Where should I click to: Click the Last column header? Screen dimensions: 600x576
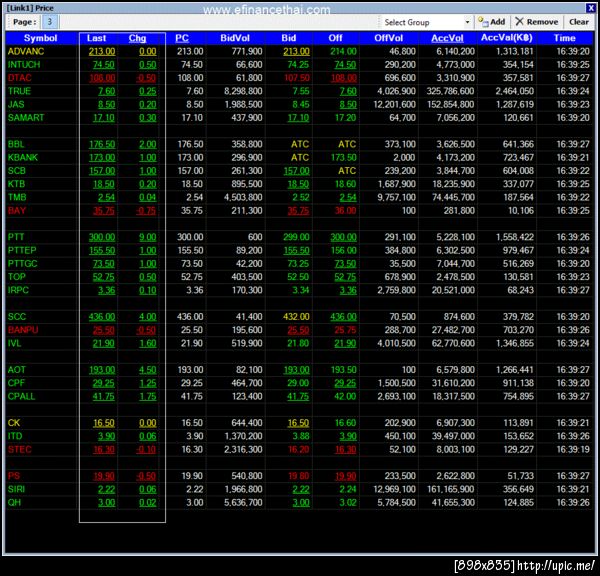click(x=96, y=38)
